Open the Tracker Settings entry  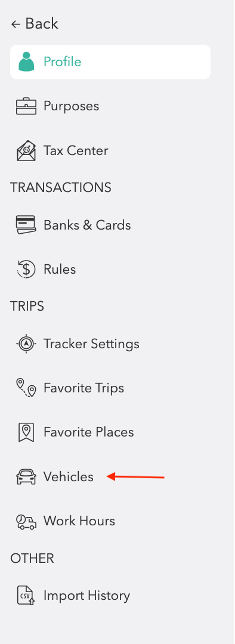click(91, 344)
